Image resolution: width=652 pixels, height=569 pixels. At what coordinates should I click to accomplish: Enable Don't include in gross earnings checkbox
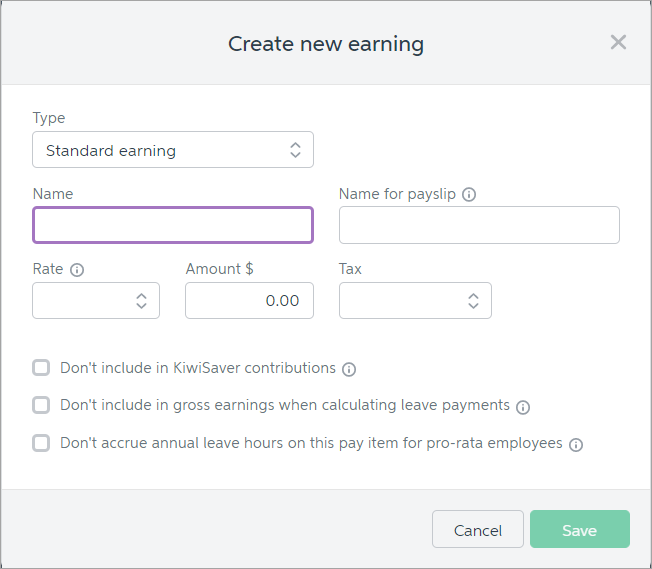tap(41, 405)
